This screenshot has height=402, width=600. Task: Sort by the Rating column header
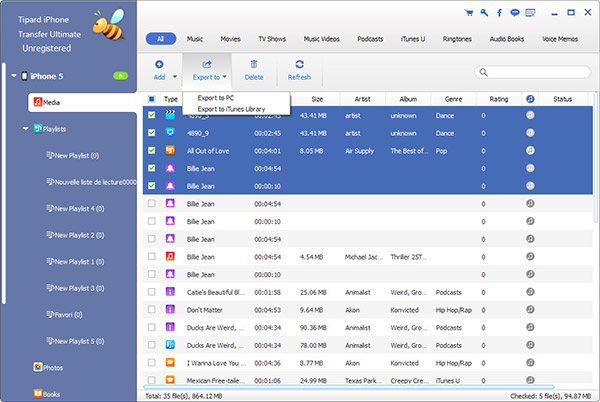(499, 99)
